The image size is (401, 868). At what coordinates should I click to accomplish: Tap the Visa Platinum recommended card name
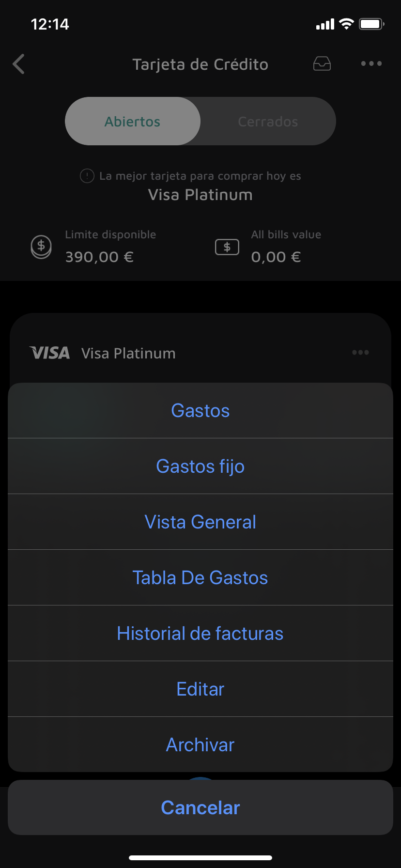click(200, 195)
